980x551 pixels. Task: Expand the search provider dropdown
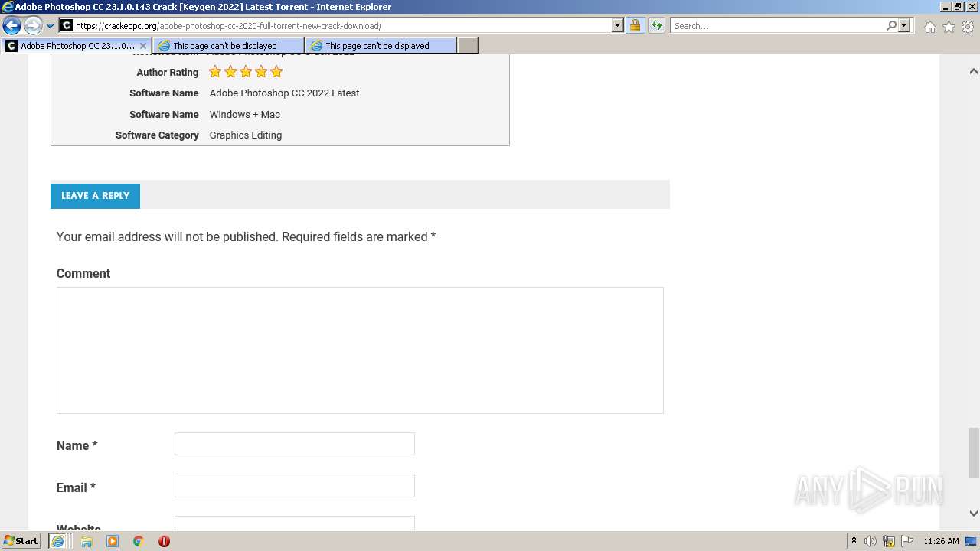[904, 25]
